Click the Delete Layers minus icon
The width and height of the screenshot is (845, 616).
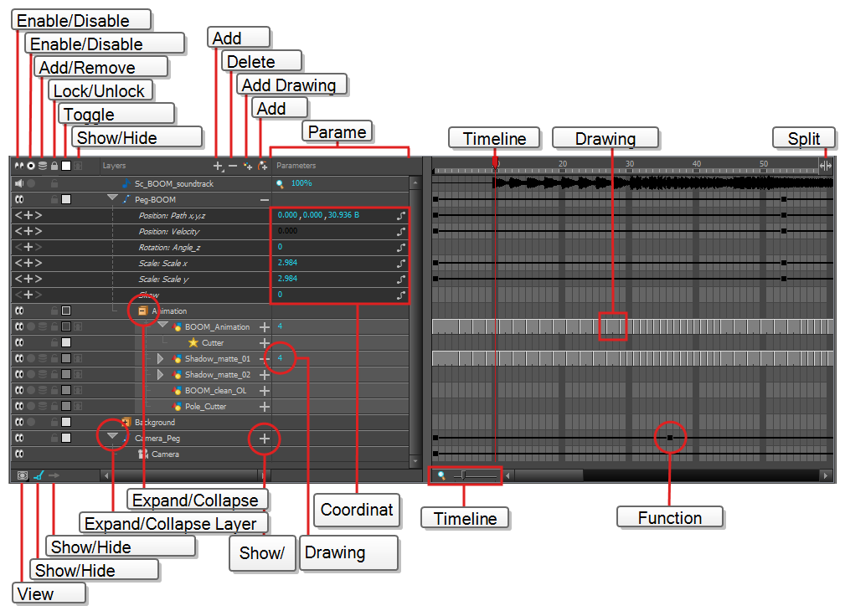point(232,167)
